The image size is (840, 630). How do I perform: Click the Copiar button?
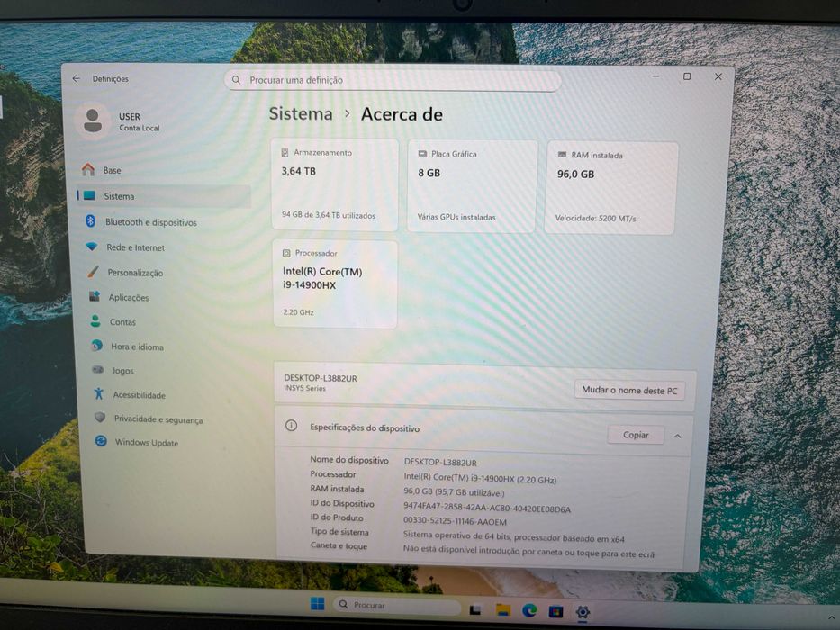click(636, 435)
